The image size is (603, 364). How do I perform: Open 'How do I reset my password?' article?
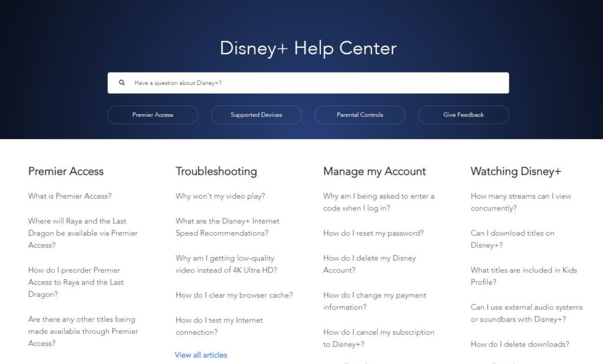373,233
